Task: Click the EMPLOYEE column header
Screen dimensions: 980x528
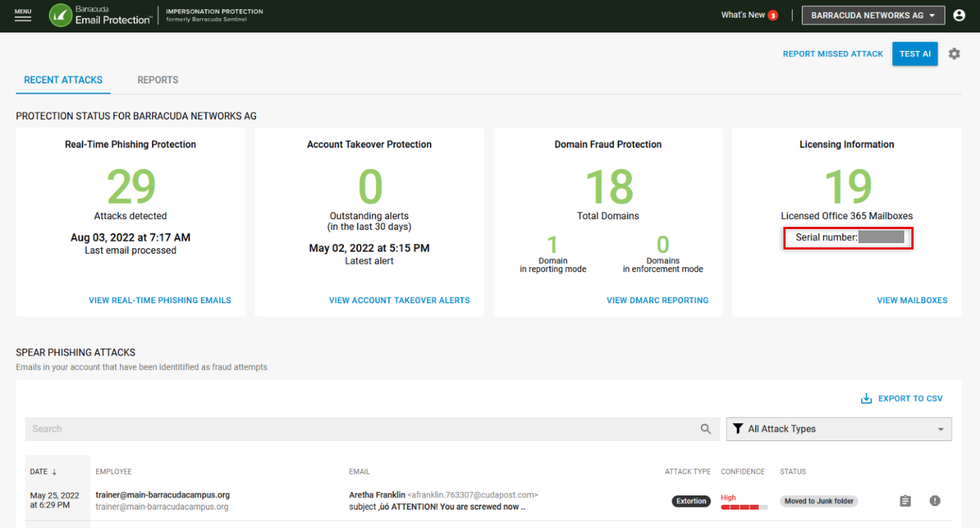Action: 114,471
